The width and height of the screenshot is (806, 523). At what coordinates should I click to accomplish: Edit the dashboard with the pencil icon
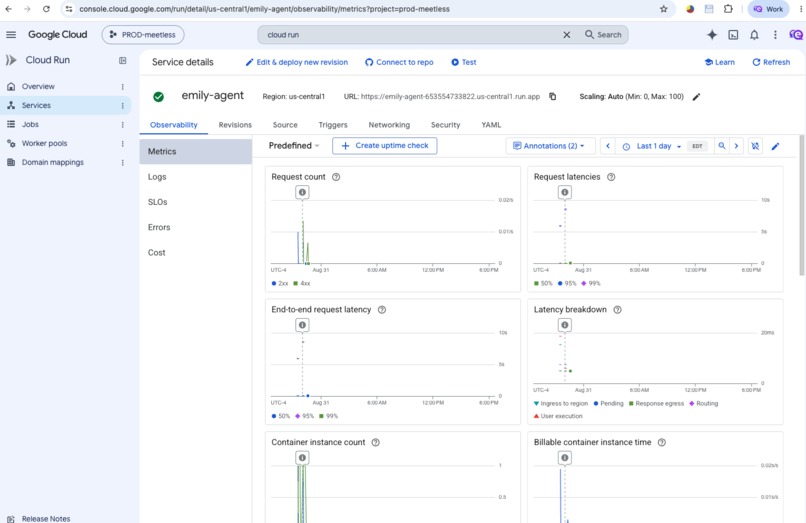(775, 147)
